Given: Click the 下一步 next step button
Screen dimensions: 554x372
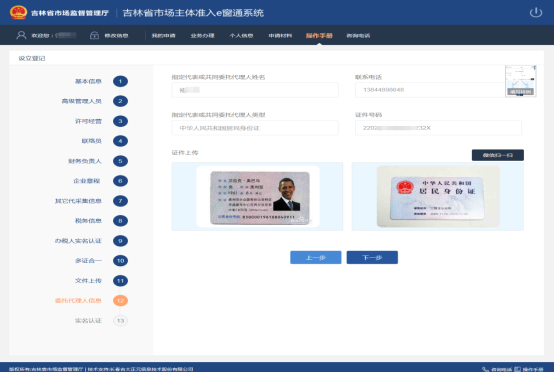Looking at the screenshot, I should [x=372, y=258].
